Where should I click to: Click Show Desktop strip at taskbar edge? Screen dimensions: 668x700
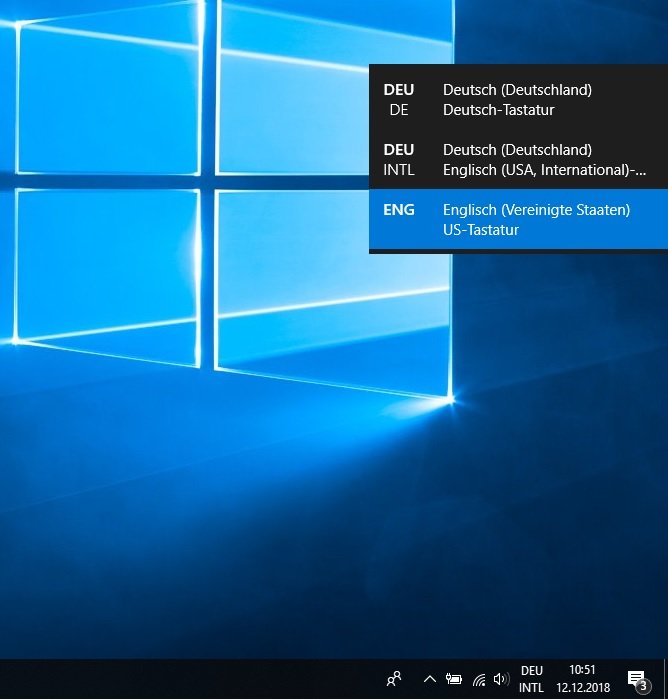tap(665, 680)
